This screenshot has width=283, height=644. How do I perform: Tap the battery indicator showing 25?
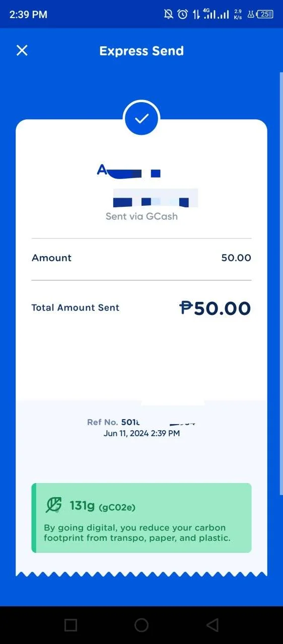pos(265,14)
